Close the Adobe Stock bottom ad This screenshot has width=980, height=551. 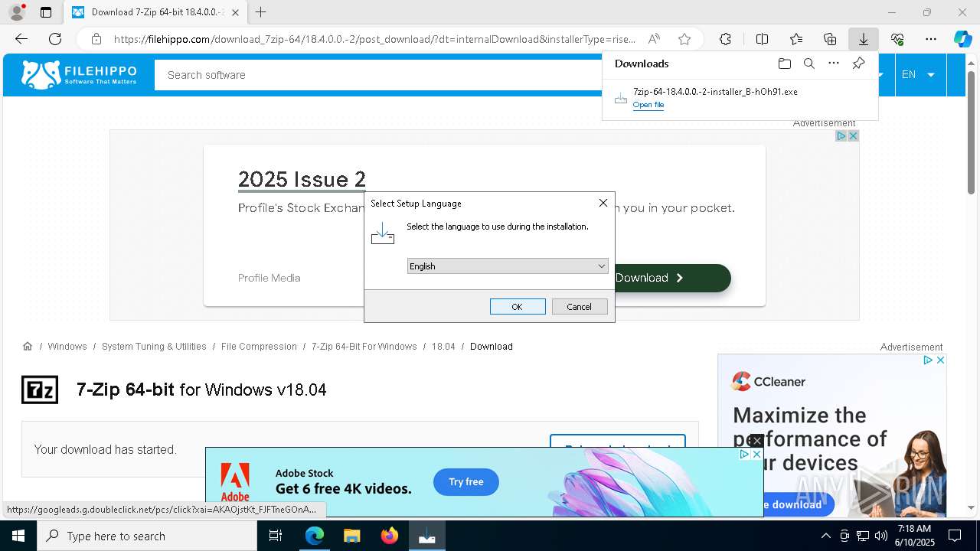[x=756, y=454]
